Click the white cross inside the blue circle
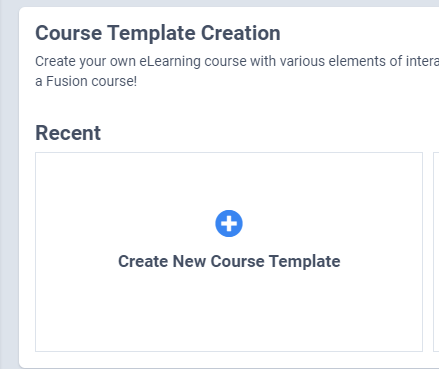This screenshot has width=439, height=369. (229, 223)
